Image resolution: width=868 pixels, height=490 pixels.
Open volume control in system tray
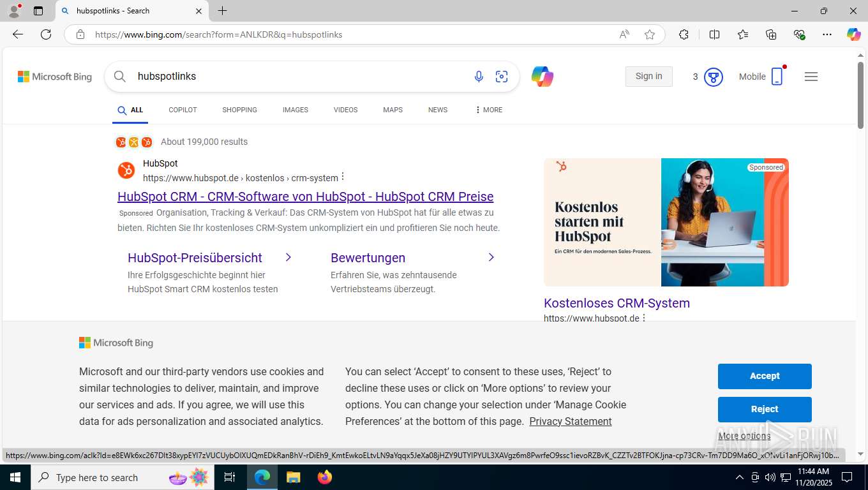point(770,477)
